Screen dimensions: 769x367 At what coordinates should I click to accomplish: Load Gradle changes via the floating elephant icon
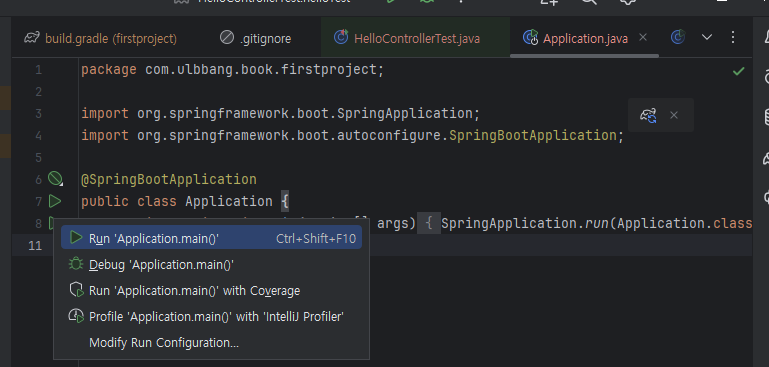tap(648, 115)
